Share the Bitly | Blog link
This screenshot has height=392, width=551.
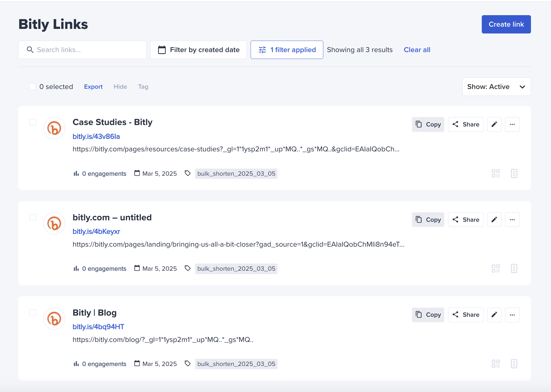pyautogui.click(x=465, y=315)
